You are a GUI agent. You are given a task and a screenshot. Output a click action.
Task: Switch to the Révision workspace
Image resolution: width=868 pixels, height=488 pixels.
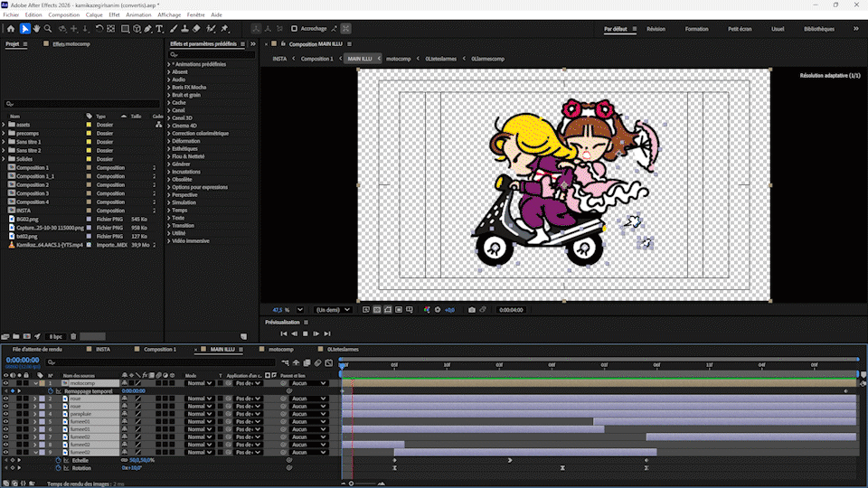pyautogui.click(x=656, y=29)
